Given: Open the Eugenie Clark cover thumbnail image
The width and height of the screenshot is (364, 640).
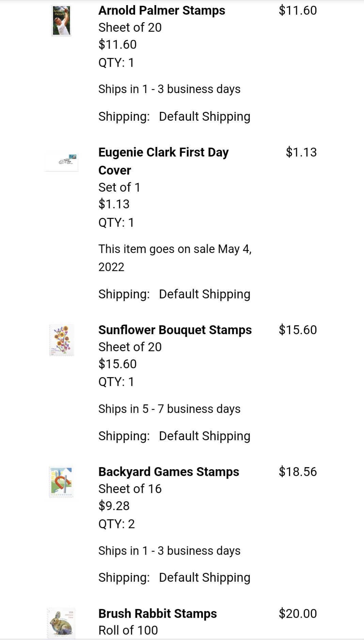Looking at the screenshot, I should (x=62, y=162).
